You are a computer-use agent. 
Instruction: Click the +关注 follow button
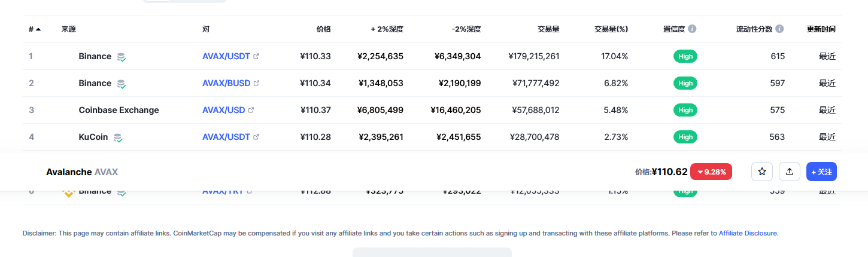[821, 172]
